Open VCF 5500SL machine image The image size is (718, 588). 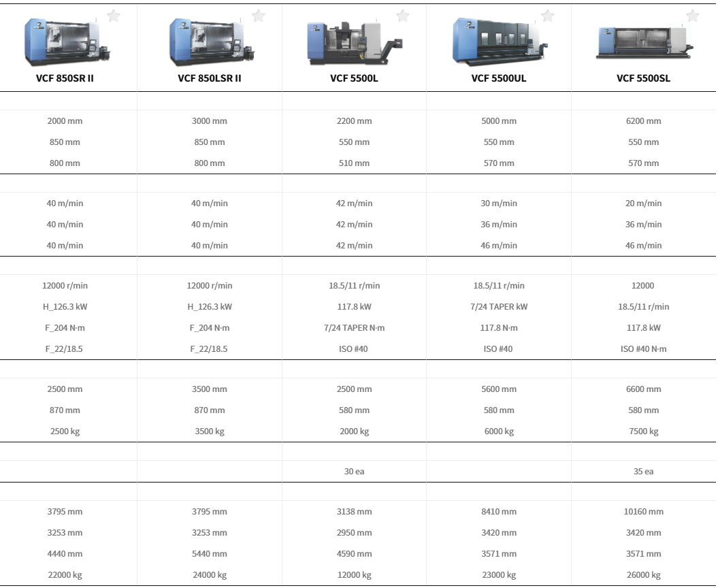tap(644, 43)
